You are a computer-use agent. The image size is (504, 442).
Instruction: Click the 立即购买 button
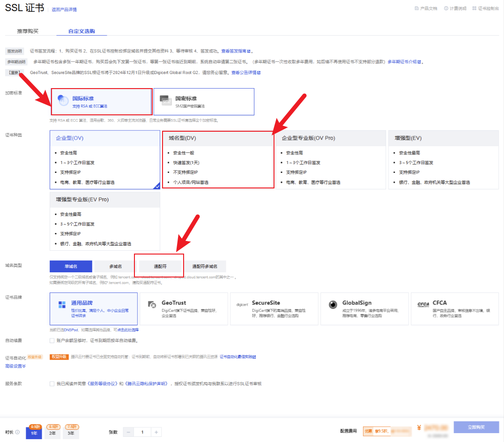pyautogui.click(x=476, y=427)
